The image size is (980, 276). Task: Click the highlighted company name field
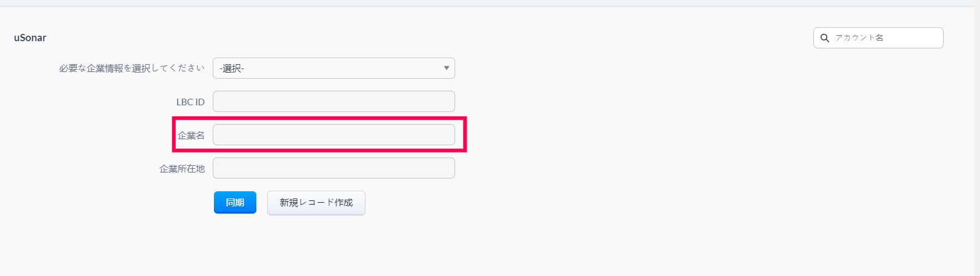click(x=333, y=135)
